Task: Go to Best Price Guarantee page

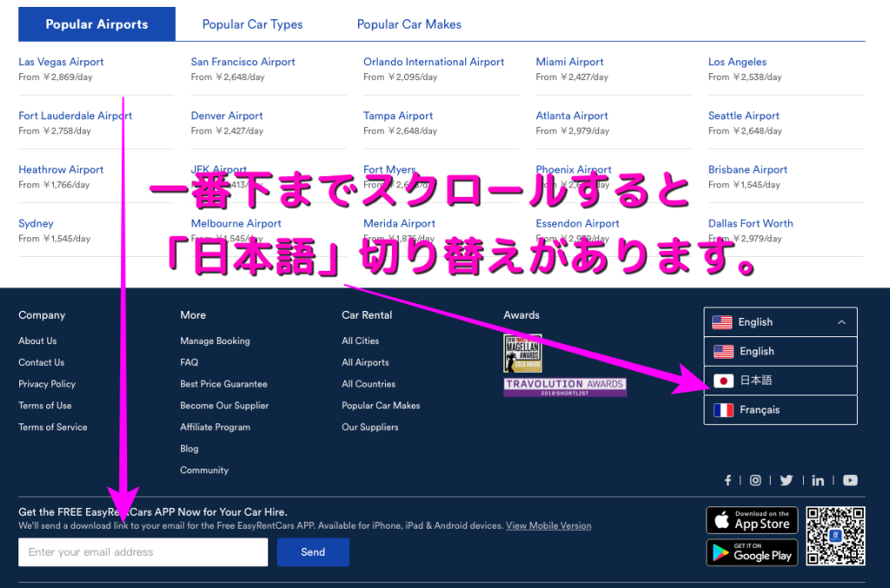Action: tap(223, 384)
